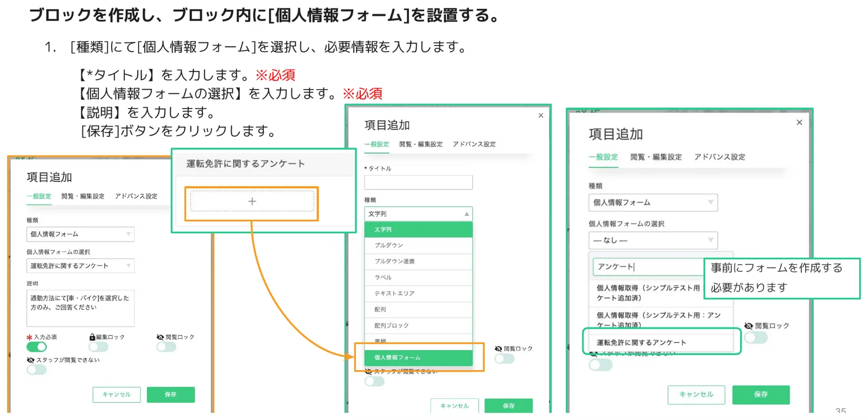Click the 説明 text area in left dialog
Image resolution: width=868 pixels, height=420 pixels.
click(80, 308)
